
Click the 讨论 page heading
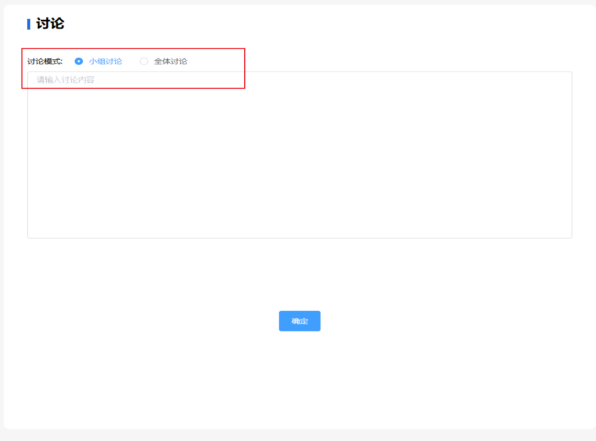[x=50, y=24]
